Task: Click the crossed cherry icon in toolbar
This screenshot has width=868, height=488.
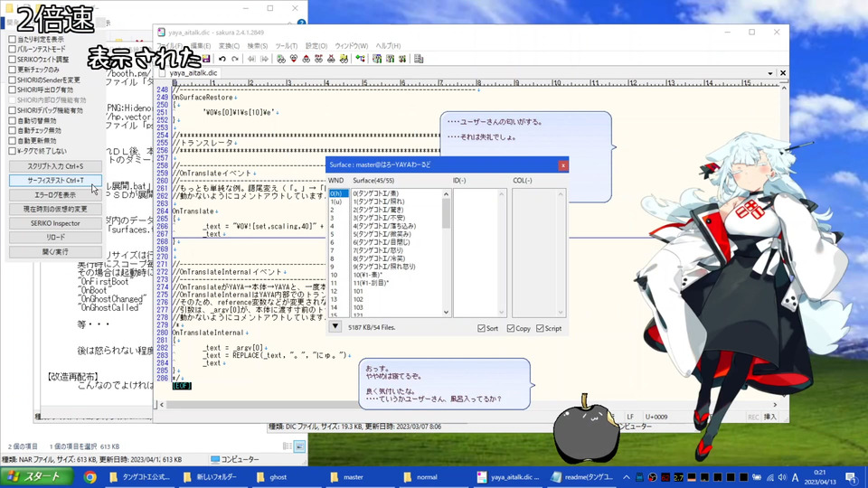Action: (331, 59)
